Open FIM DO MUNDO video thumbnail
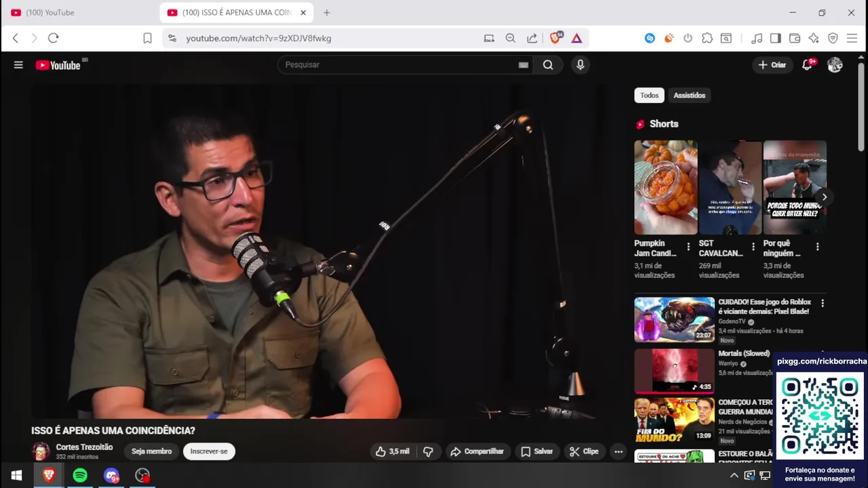This screenshot has height=488, width=868. (675, 420)
